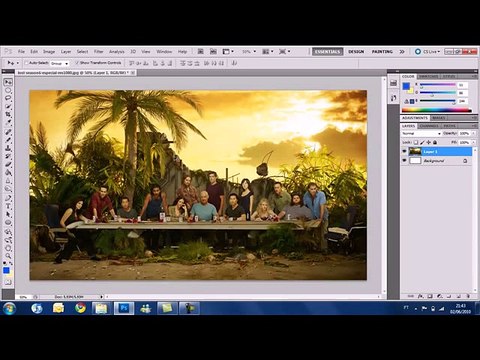
Task: Toggle lock image pixels brush button
Action: click(x=422, y=142)
